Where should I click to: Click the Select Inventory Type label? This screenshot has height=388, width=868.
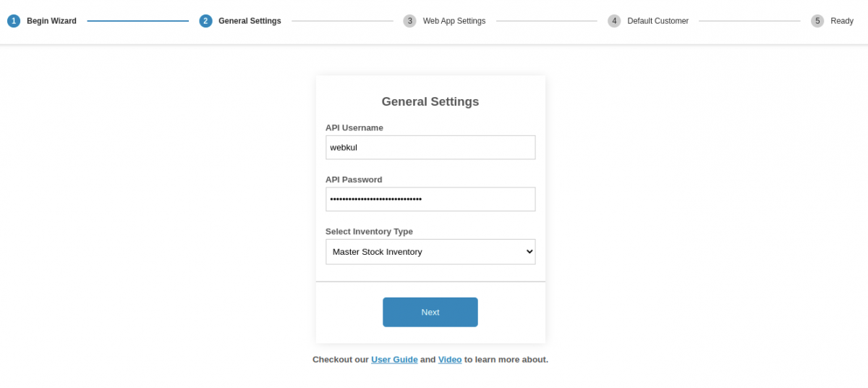pos(369,232)
